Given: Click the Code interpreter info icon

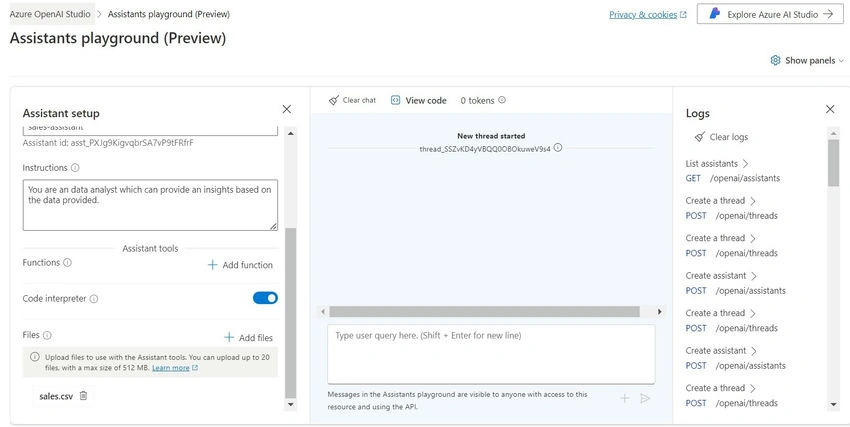Looking at the screenshot, I should tap(94, 299).
